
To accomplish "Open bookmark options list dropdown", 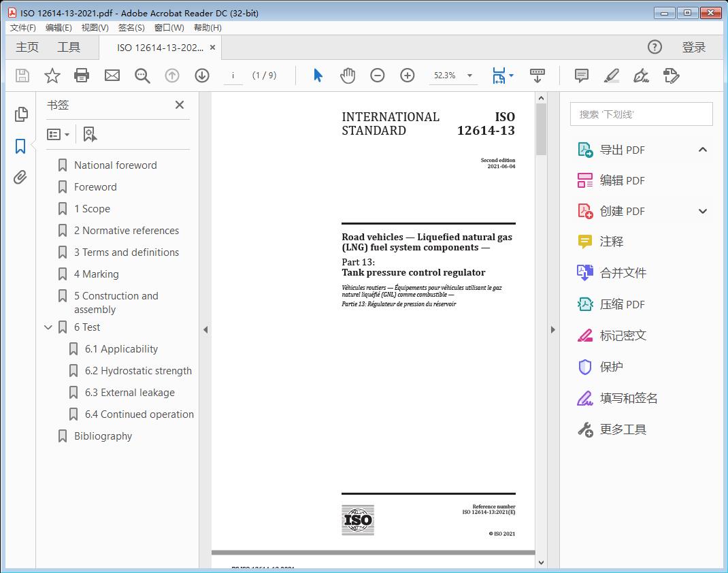I will pos(58,134).
